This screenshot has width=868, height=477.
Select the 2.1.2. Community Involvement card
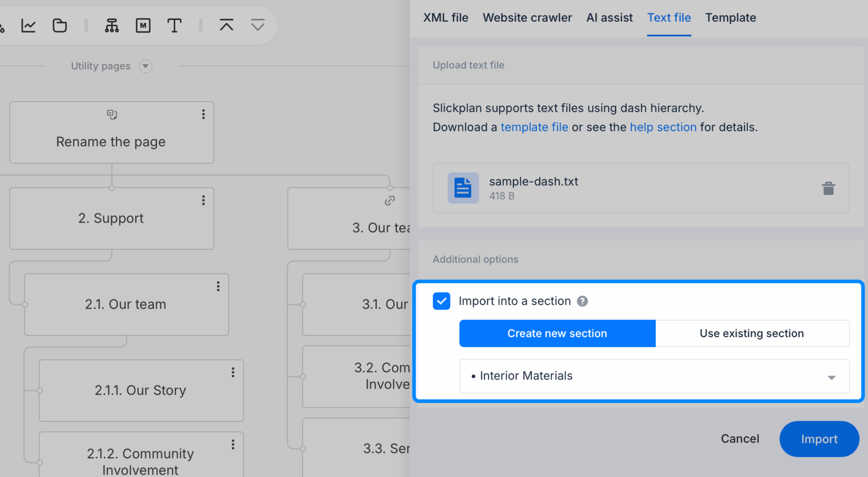point(141,455)
